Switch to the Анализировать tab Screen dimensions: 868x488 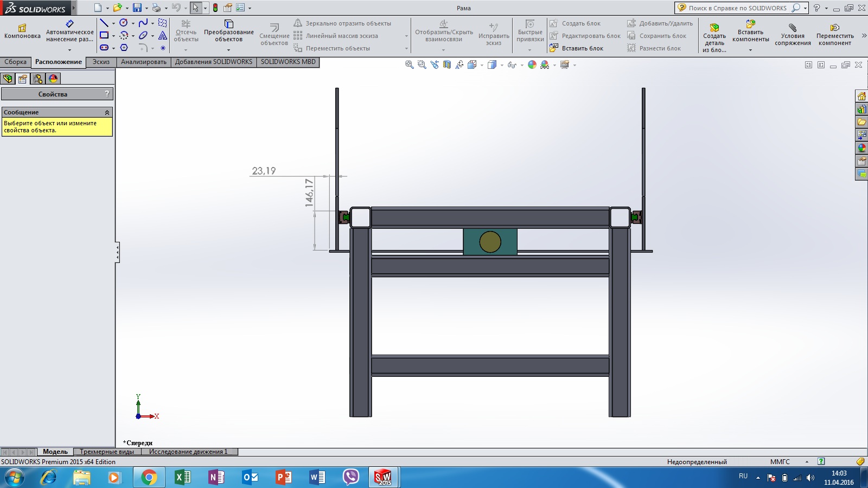click(144, 62)
